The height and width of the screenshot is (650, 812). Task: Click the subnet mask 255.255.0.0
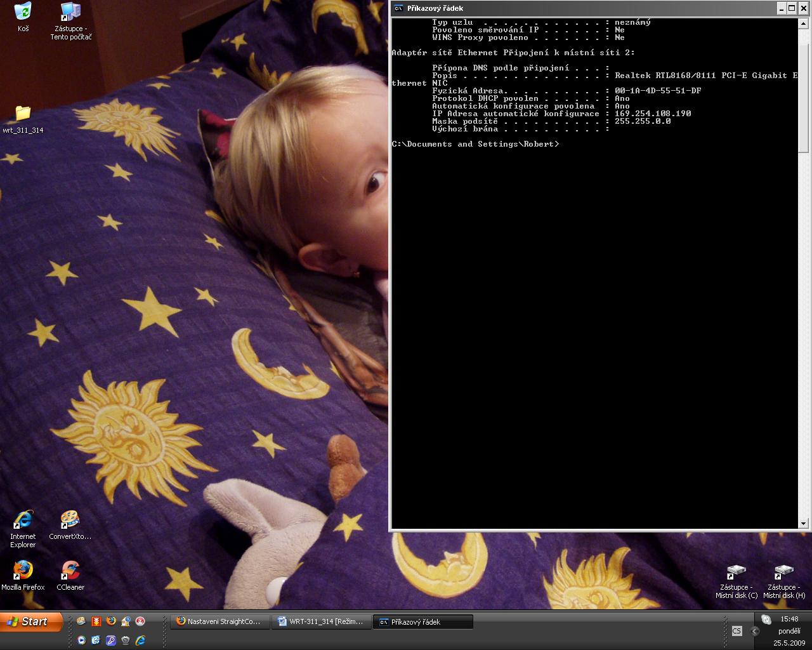[x=643, y=121]
